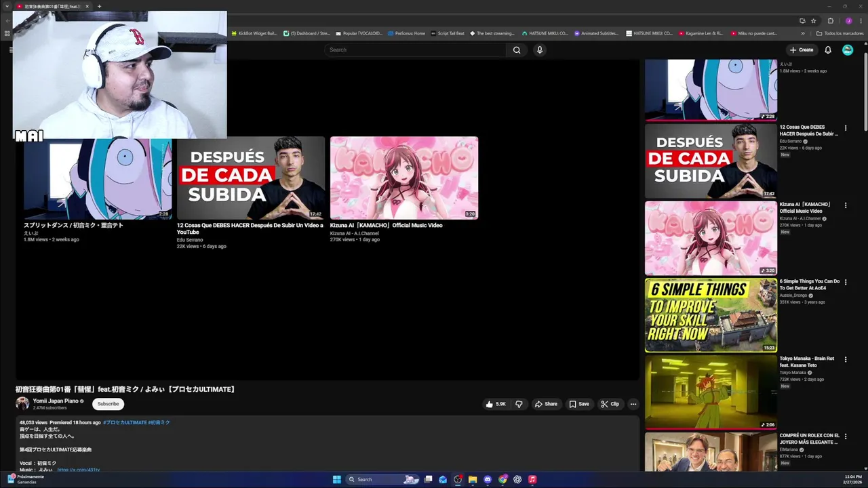The image size is (868, 488).
Task: Subscribe to Yomii Japan Piano
Action: tap(108, 404)
